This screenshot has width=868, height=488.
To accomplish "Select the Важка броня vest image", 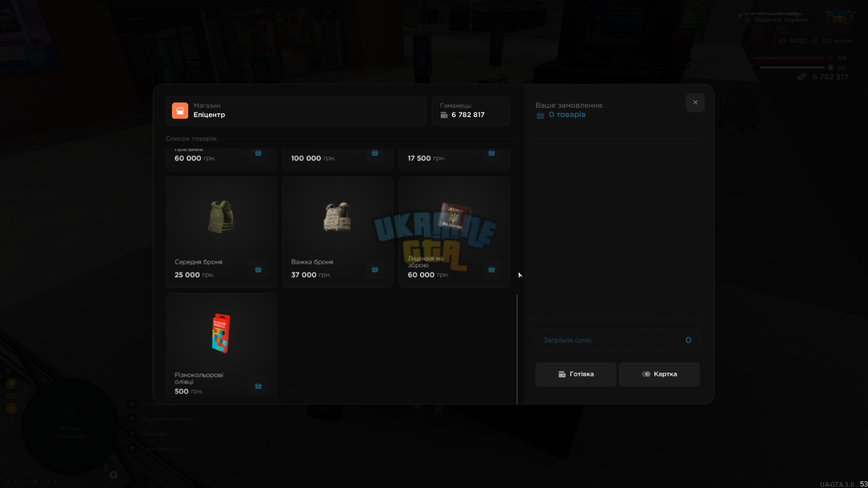I will click(x=337, y=216).
